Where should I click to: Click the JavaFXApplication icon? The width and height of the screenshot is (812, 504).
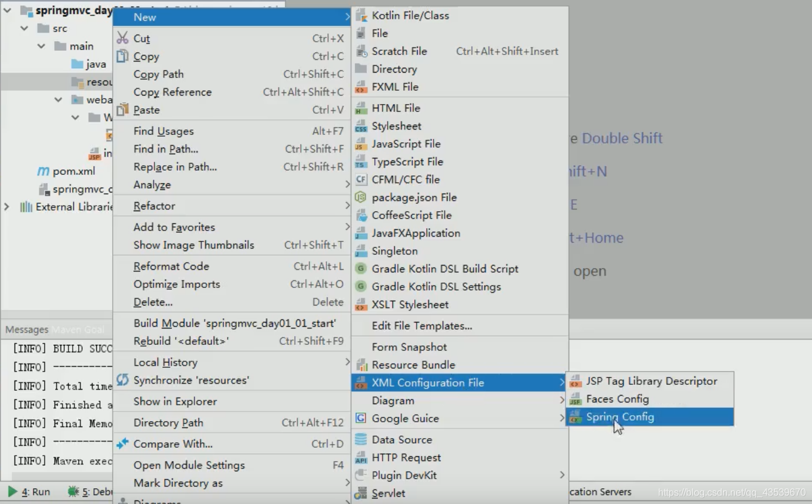[361, 233]
